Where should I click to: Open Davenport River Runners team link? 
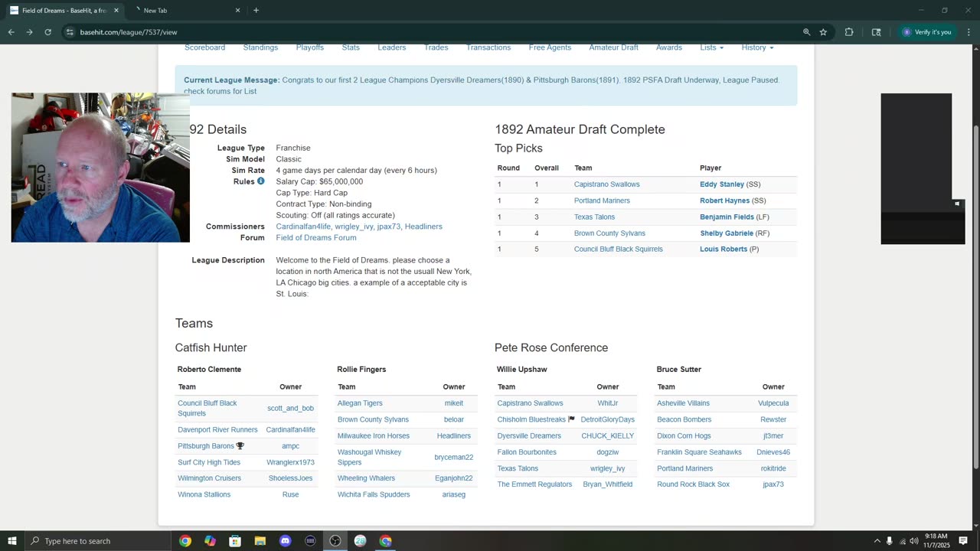click(x=217, y=430)
